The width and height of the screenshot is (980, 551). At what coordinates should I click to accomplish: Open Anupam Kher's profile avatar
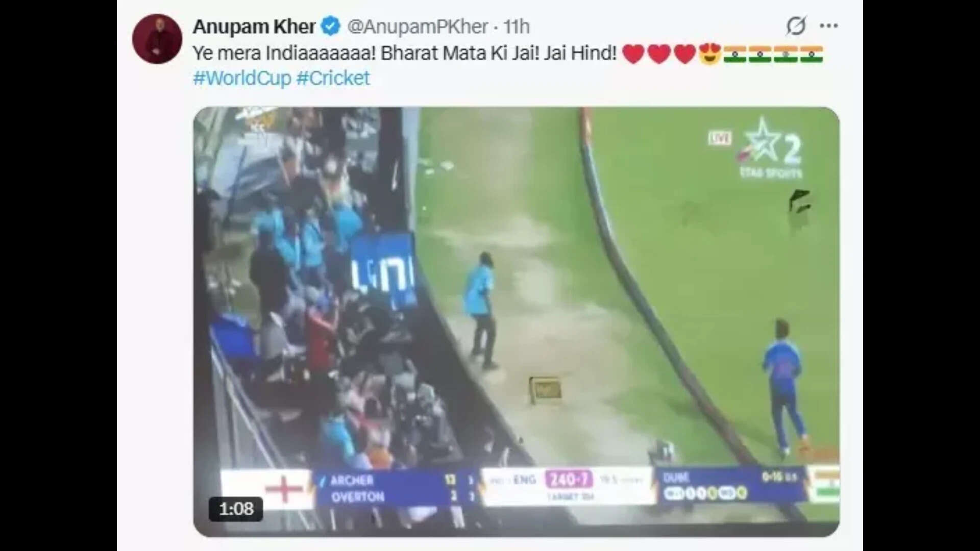(157, 39)
